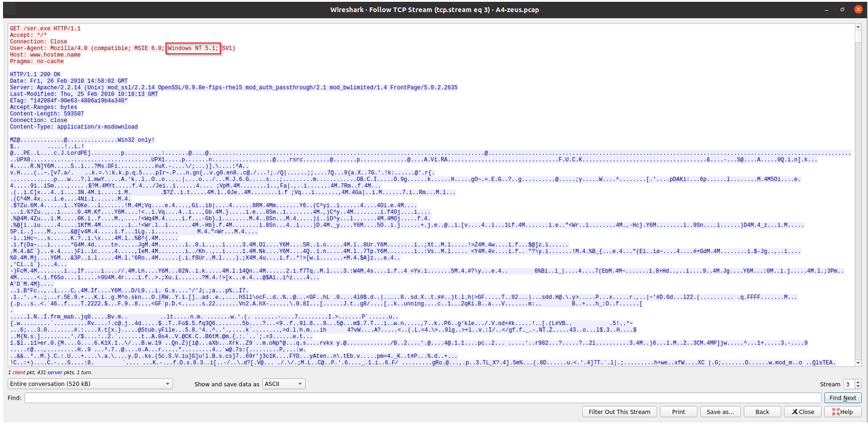
Task: Click the Close button with X icon
Action: pyautogui.click(x=803, y=412)
